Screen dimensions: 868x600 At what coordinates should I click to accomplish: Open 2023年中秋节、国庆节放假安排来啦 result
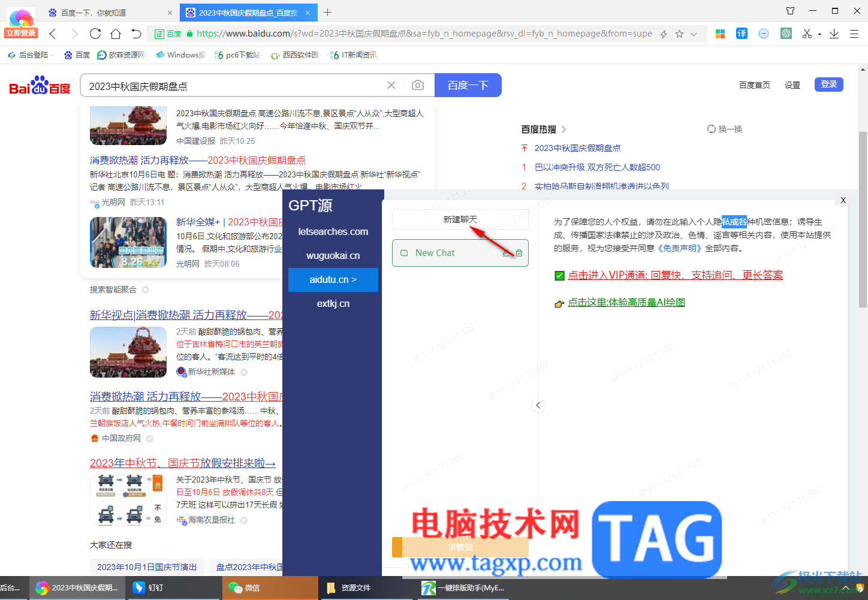click(183, 463)
